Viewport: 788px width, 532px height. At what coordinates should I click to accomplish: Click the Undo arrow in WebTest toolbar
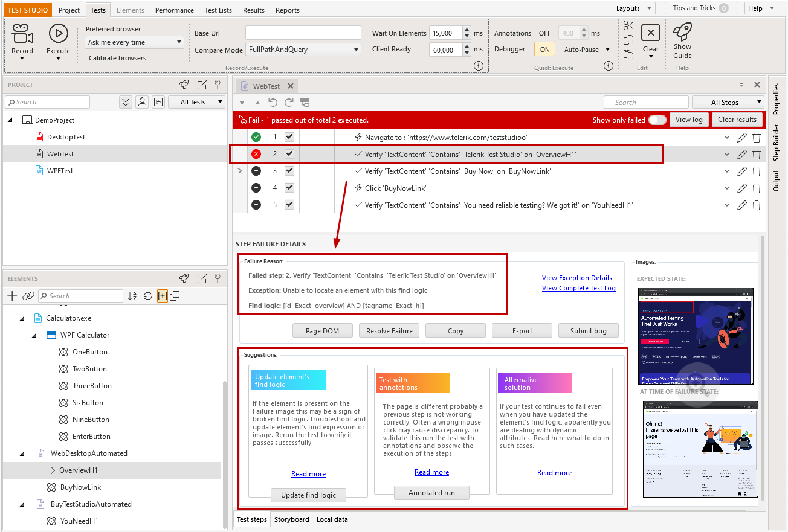pyautogui.click(x=273, y=103)
